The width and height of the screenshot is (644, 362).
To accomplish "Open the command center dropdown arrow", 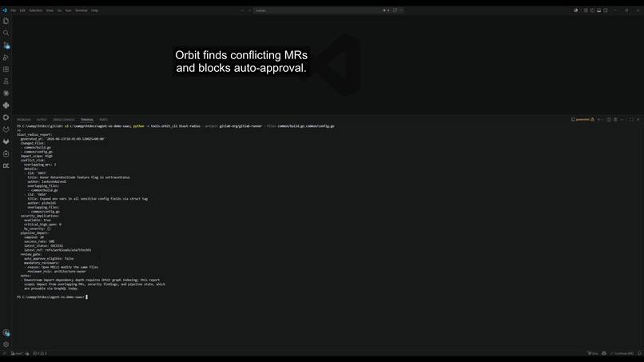I will click(x=401, y=10).
